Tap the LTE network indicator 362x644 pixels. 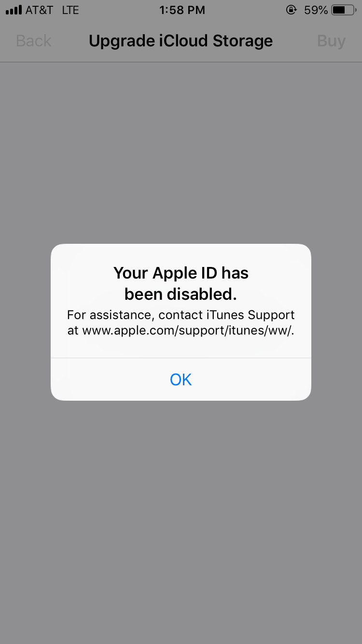point(70,10)
